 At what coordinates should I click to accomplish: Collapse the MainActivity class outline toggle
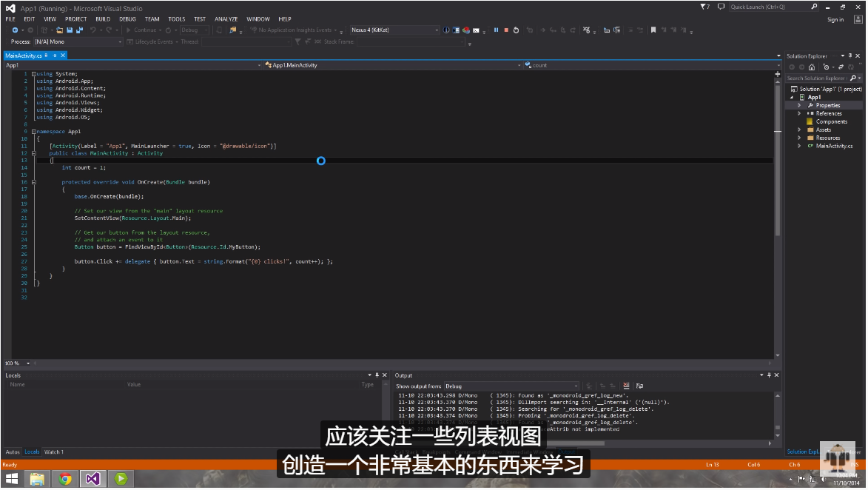34,153
